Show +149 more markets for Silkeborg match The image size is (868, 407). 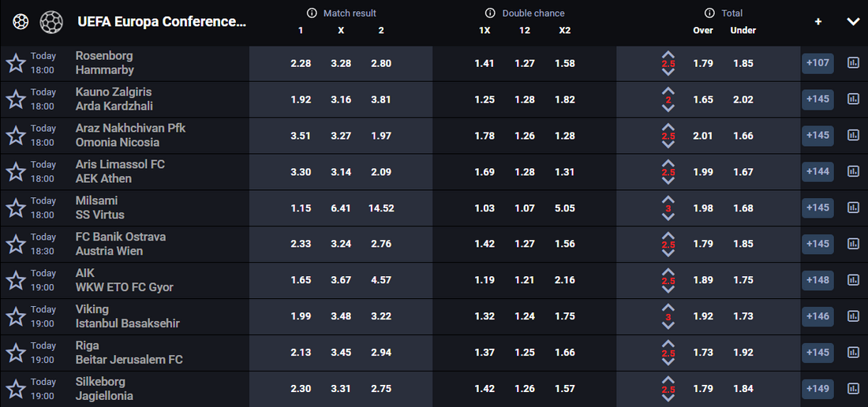click(817, 389)
